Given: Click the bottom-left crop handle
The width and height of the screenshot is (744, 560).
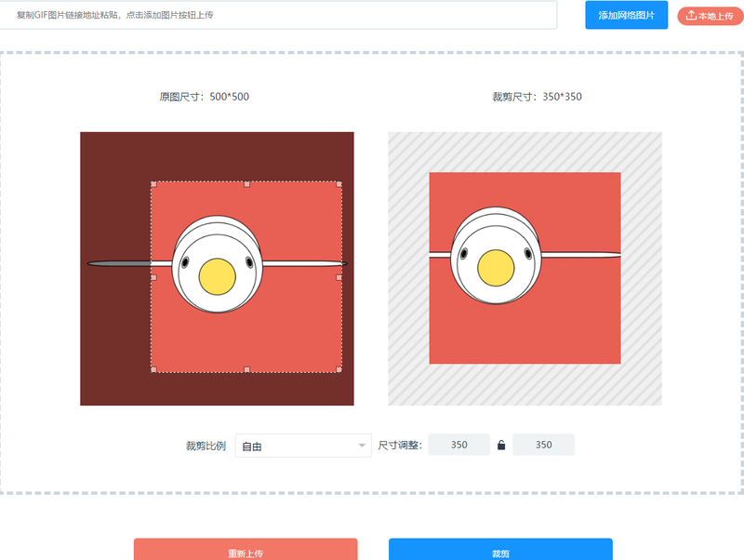Looking at the screenshot, I should 153,370.
